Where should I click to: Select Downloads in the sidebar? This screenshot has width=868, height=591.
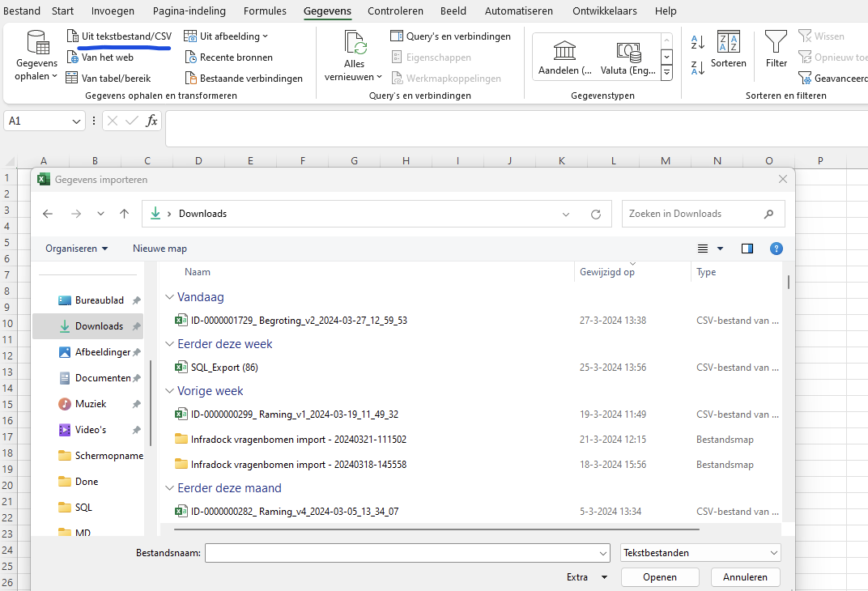click(88, 326)
